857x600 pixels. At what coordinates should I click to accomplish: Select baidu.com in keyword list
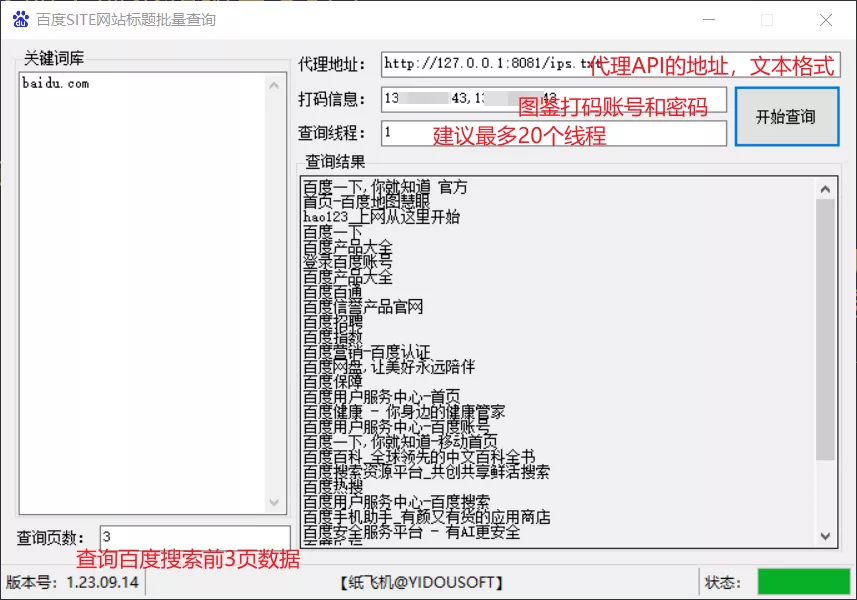(55, 84)
